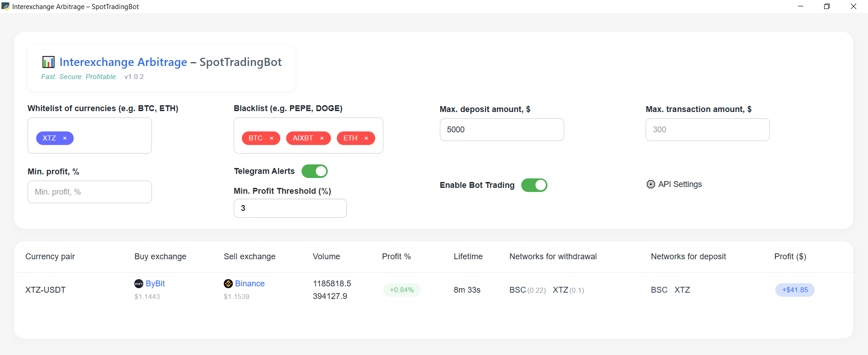Viewport: 868px width, 355px height.
Task: Click the Binance exchange logo icon
Action: 228,284
